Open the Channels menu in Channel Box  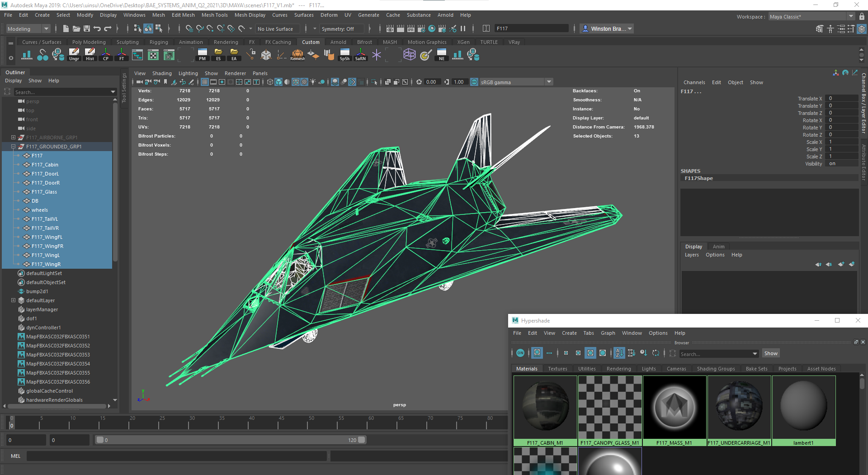694,82
